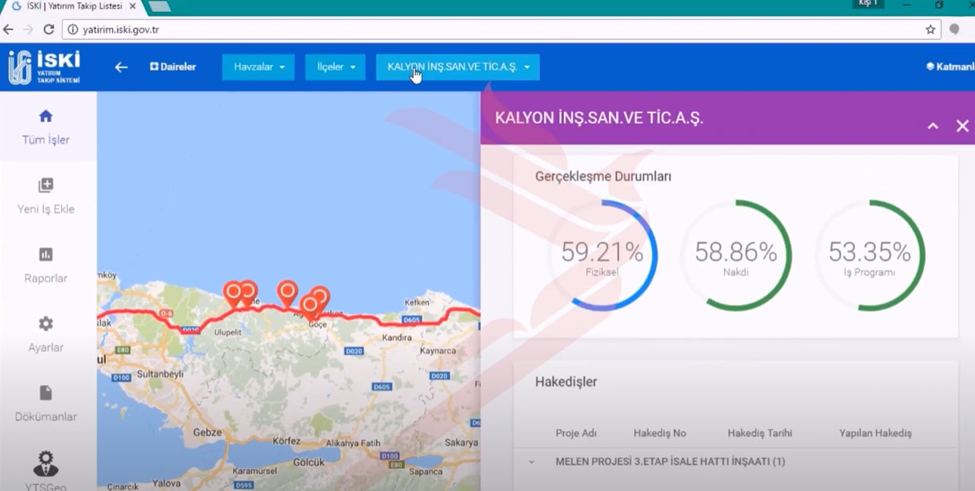This screenshot has width=975, height=491.
Task: Click the Proje Adı column header
Action: coord(576,433)
